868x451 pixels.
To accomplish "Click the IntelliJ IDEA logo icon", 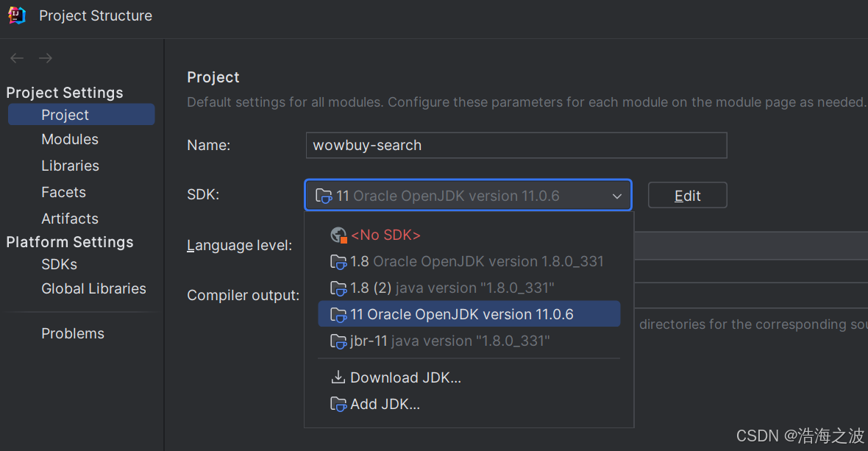I will (x=16, y=15).
